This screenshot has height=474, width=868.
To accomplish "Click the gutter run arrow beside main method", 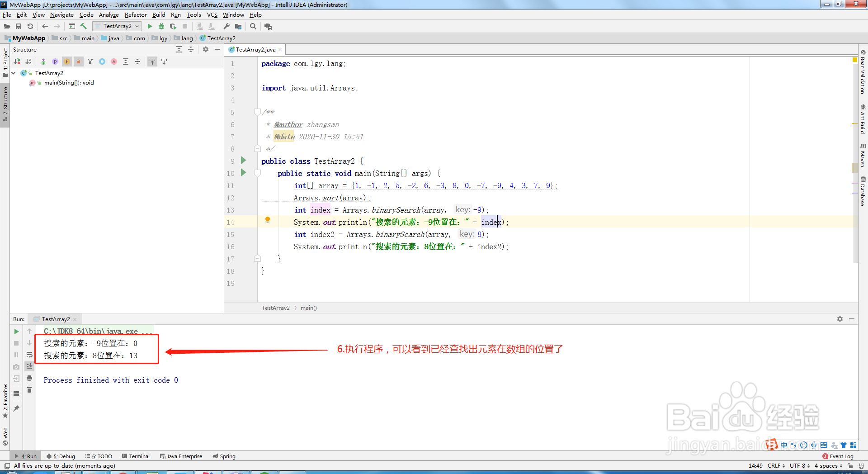I will tap(243, 172).
